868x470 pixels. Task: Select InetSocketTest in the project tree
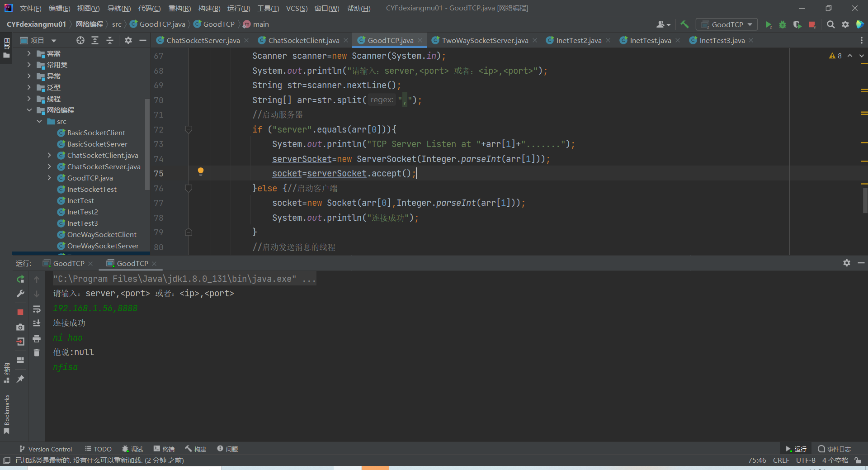tap(92, 189)
